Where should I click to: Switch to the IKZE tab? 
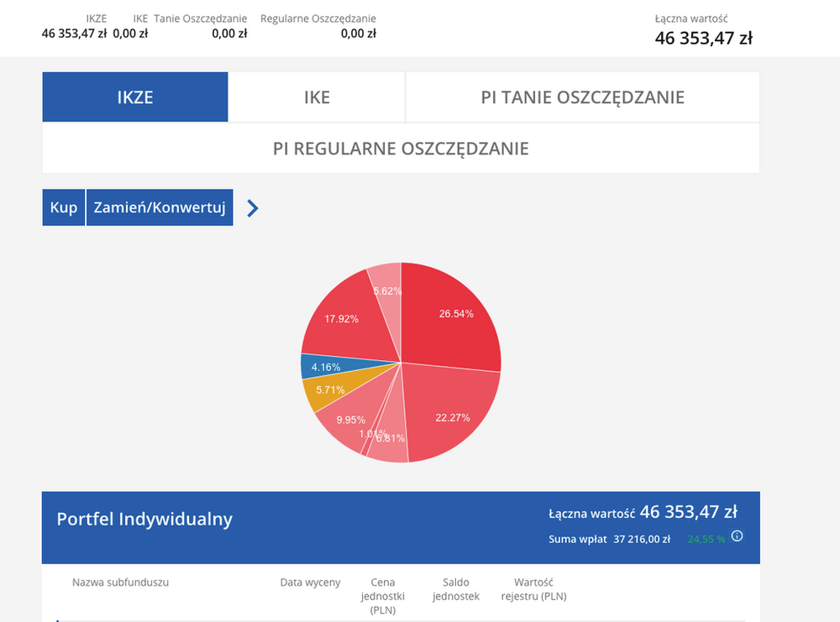point(135,97)
